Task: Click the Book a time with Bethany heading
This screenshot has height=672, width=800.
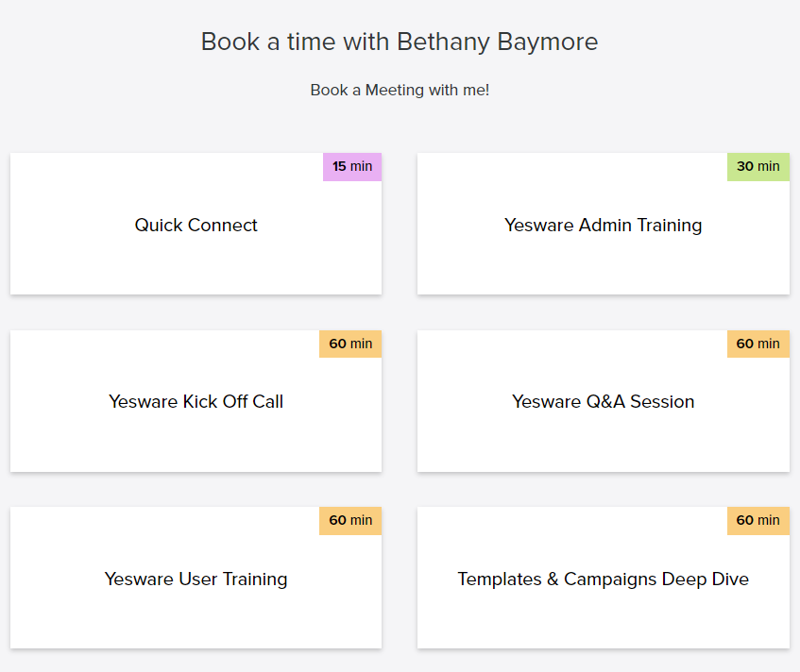Action: pos(400,42)
